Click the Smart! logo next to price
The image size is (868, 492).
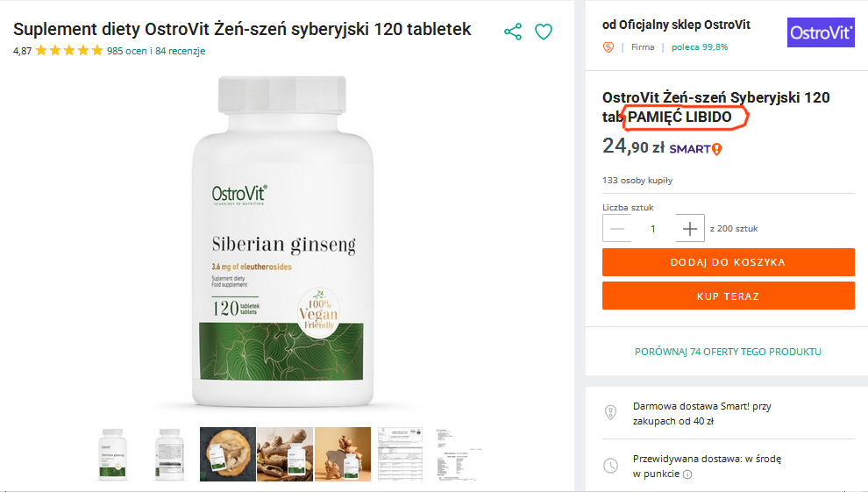(695, 149)
